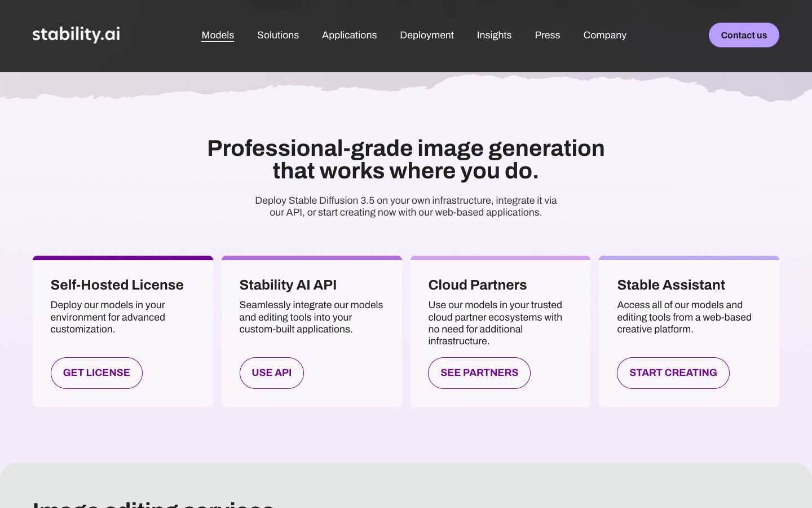The width and height of the screenshot is (812, 508).
Task: Click the Self-Hosted License card heading
Action: click(117, 285)
